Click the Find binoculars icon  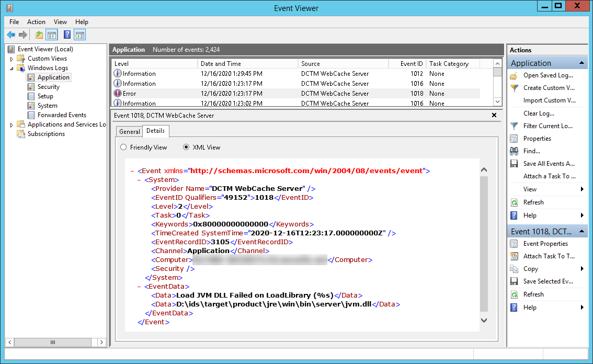(514, 151)
